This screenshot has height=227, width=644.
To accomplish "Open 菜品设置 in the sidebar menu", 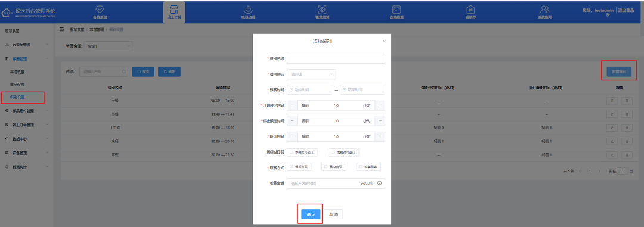I will 17,85.
